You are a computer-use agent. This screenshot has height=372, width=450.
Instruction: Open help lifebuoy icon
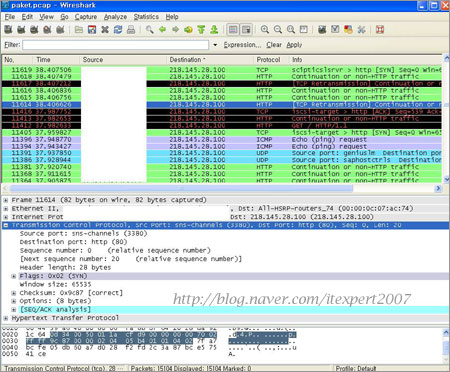click(x=380, y=30)
